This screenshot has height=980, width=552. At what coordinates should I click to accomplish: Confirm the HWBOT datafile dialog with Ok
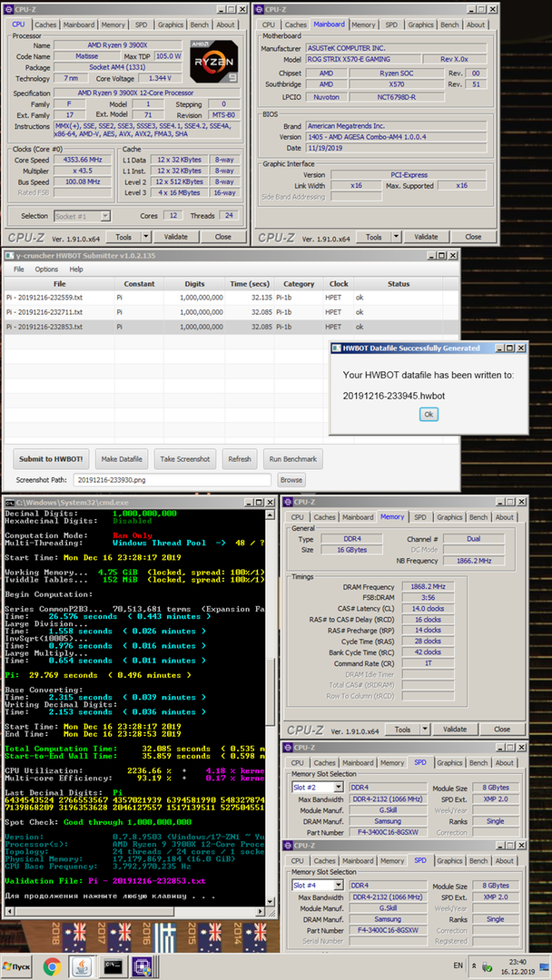[x=429, y=415]
